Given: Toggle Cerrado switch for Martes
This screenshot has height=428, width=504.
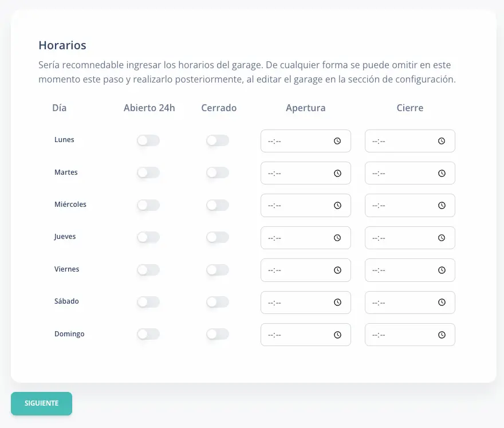Looking at the screenshot, I should click(218, 172).
